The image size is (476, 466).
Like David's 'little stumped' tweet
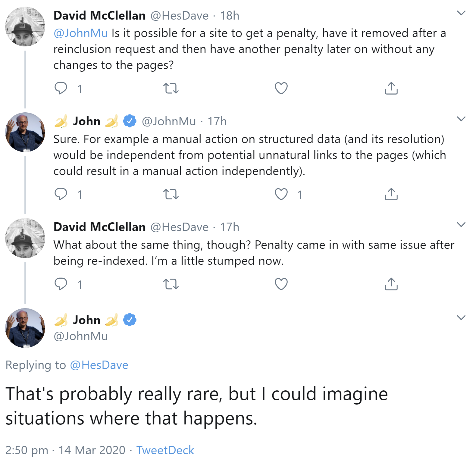coord(281,284)
